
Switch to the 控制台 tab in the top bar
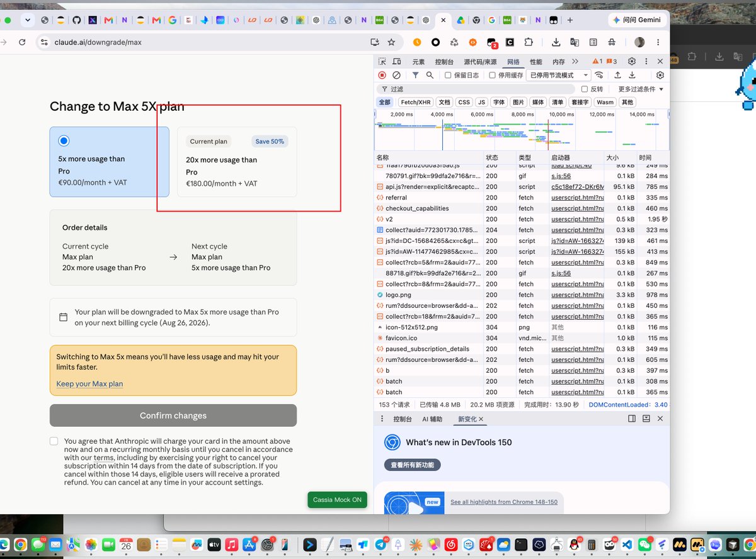pos(444,62)
